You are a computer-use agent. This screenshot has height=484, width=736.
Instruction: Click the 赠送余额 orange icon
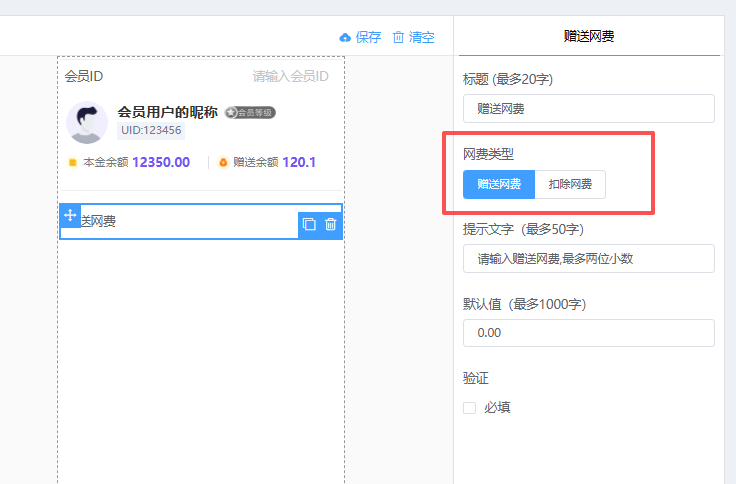223,162
